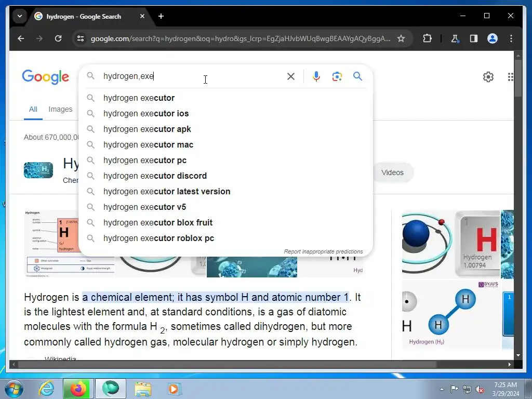This screenshot has height=399, width=532.
Task: Launch Internet Explorer from taskbar
Action: tap(46, 389)
